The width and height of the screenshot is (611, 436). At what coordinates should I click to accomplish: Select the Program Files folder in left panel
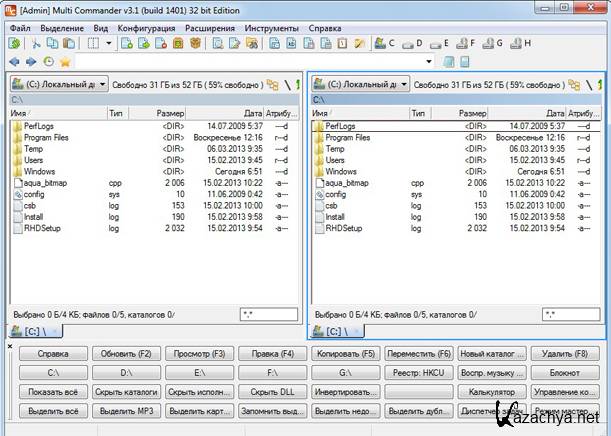click(46, 137)
